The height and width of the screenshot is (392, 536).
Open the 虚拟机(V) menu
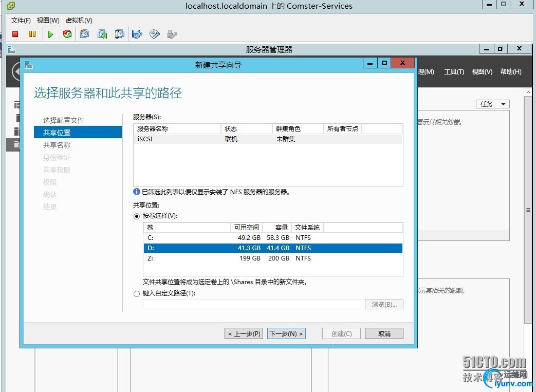[x=79, y=21]
